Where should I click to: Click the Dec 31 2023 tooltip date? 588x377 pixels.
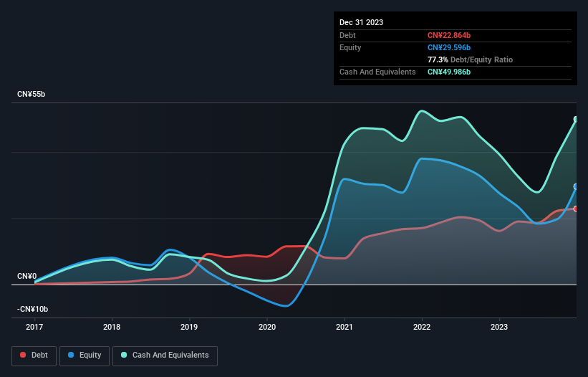click(x=361, y=22)
